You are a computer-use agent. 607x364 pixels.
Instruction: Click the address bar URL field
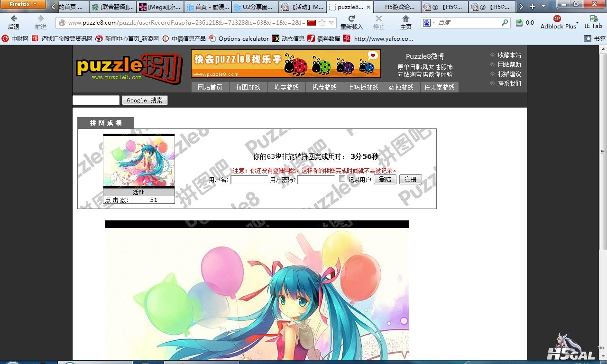[186, 23]
